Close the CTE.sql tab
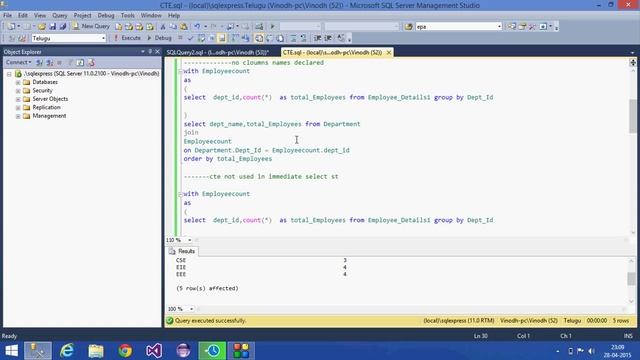 click(389, 53)
